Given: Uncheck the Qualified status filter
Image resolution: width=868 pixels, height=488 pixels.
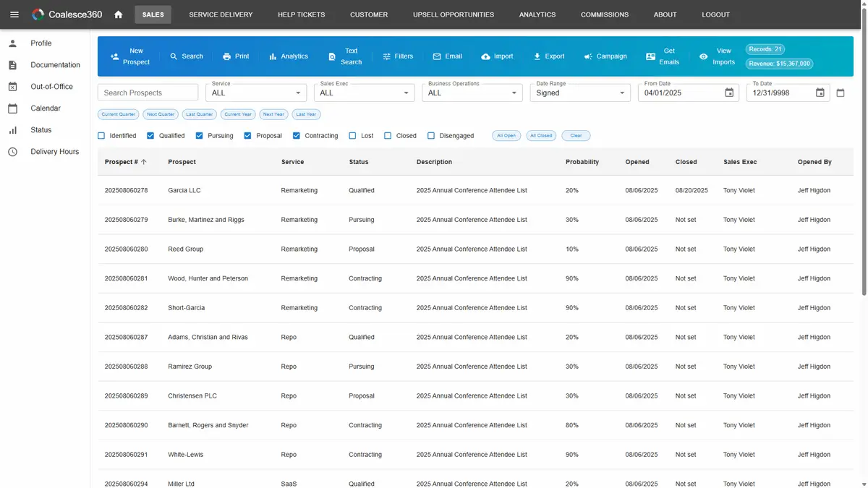Looking at the screenshot, I should pos(150,135).
